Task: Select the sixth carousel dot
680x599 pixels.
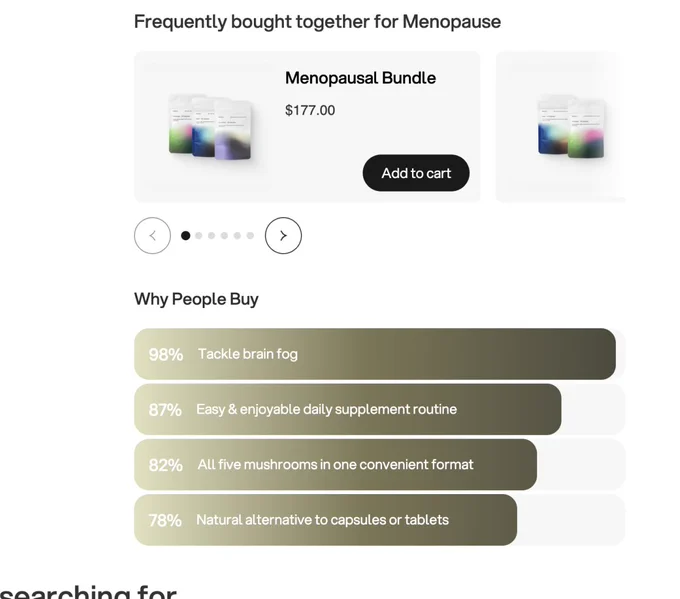Action: 250,236
